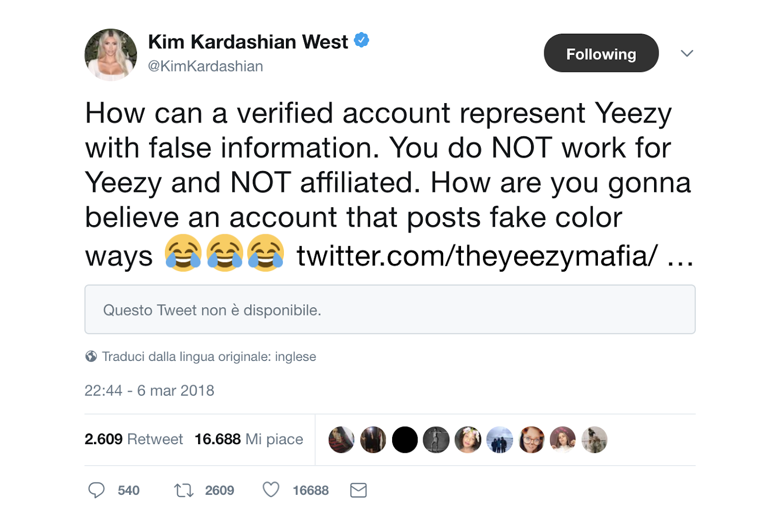Expand the tweet options chevron
The height and width of the screenshot is (532, 773).
pos(687,53)
